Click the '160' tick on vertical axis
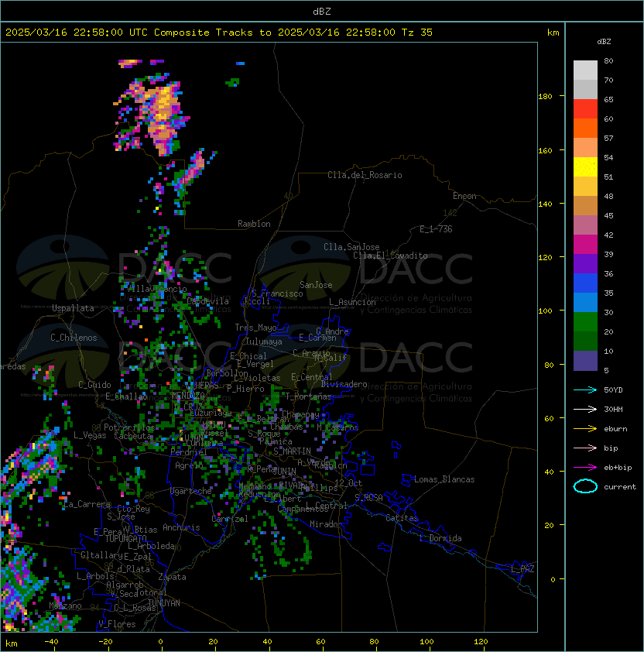 [x=545, y=150]
